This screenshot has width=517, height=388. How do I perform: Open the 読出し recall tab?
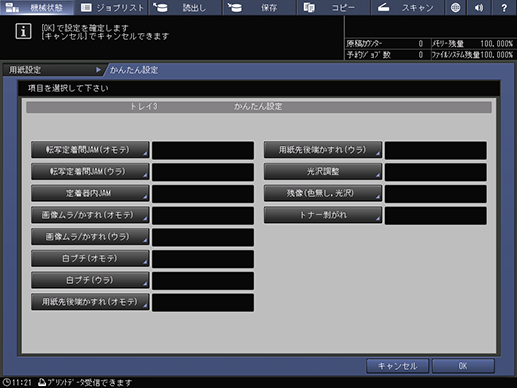(x=185, y=7)
